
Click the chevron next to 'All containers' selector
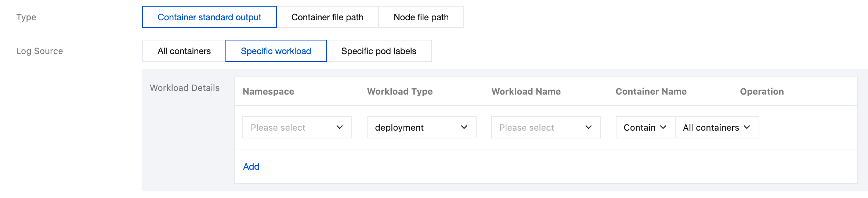[x=747, y=127]
